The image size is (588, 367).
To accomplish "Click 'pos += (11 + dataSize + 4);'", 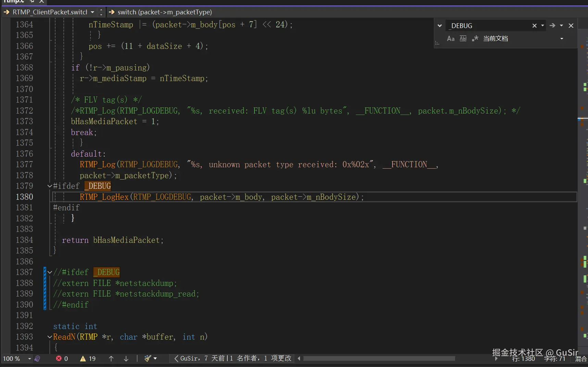I will [x=148, y=46].
